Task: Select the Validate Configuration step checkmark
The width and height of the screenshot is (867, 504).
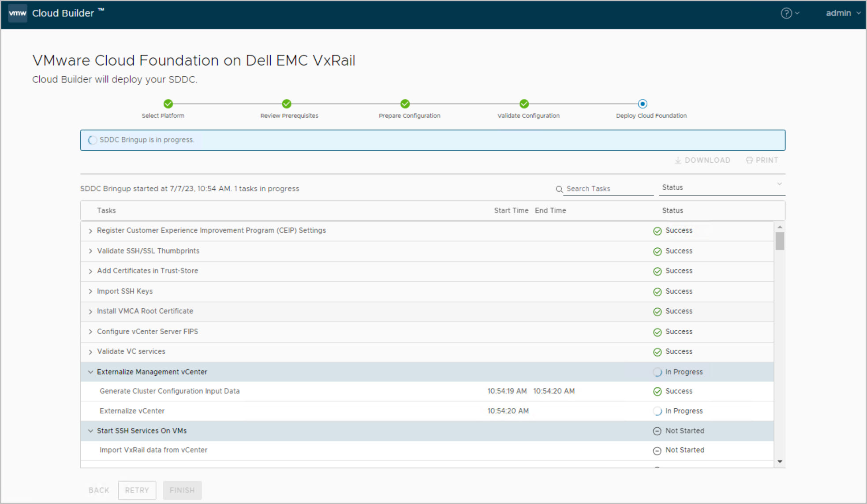Action: tap(524, 104)
